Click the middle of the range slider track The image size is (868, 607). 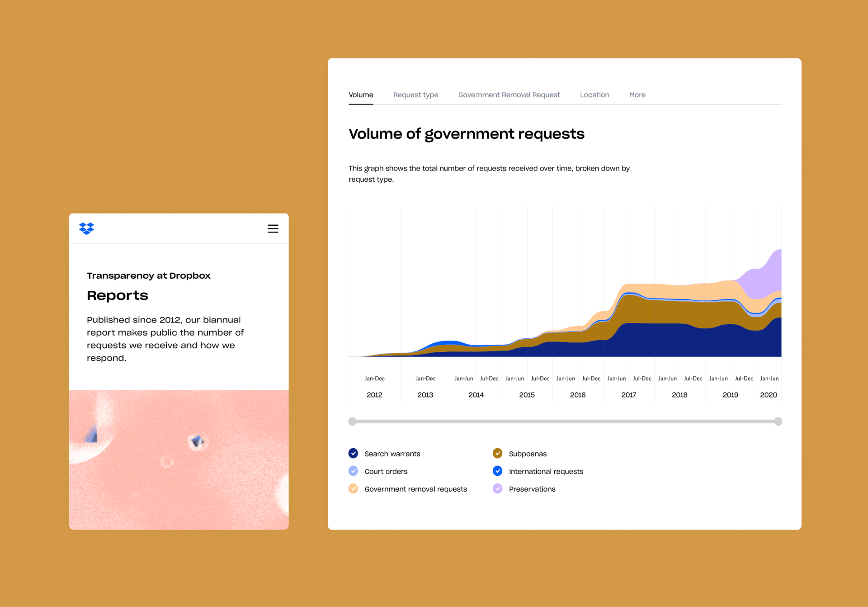565,422
